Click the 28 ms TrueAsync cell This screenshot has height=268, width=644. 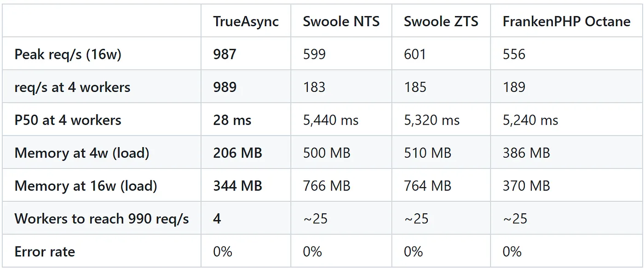232,120
